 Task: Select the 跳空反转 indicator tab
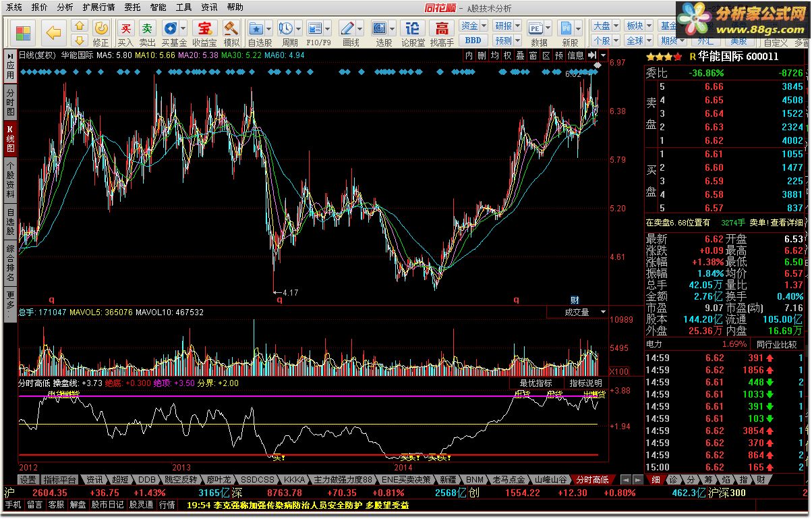181,480
